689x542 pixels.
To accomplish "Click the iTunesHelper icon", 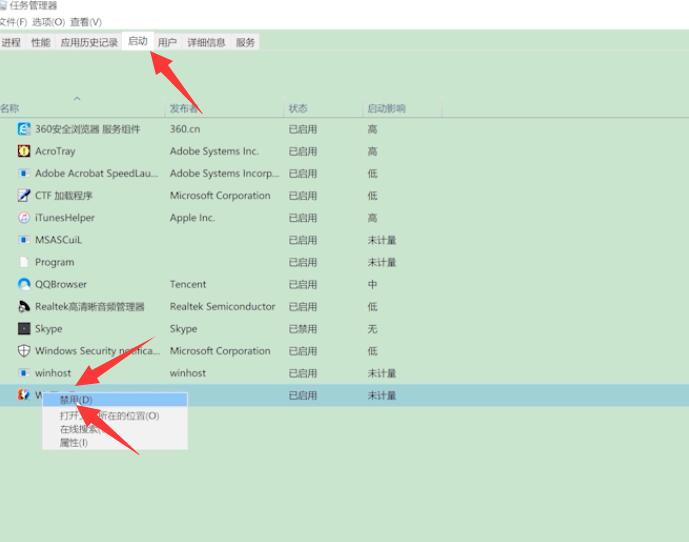I will (x=24, y=218).
